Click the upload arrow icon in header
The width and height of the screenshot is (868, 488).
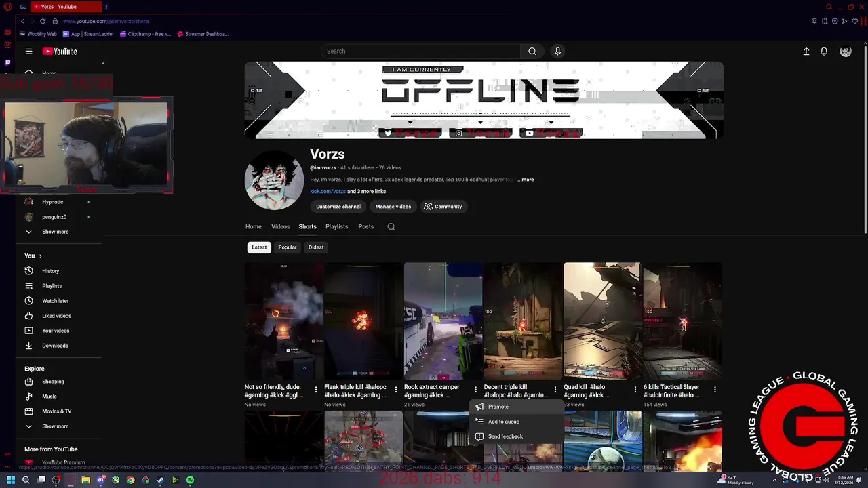point(806,52)
